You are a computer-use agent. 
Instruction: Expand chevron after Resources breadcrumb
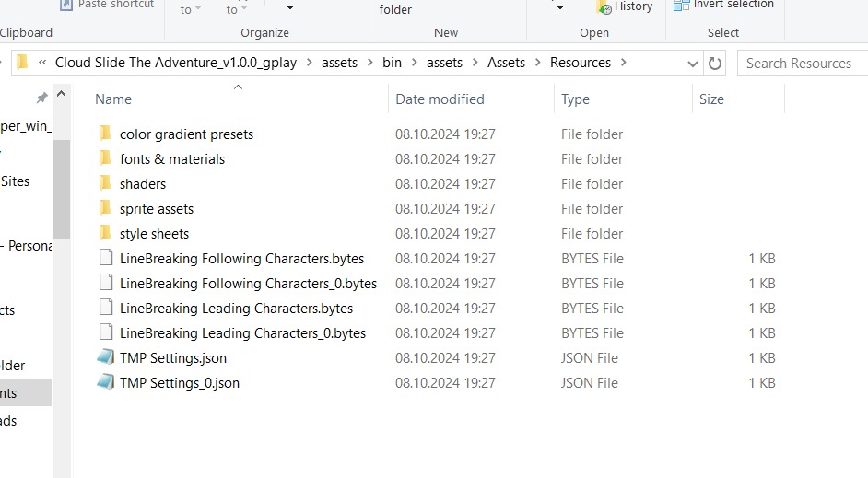click(623, 63)
